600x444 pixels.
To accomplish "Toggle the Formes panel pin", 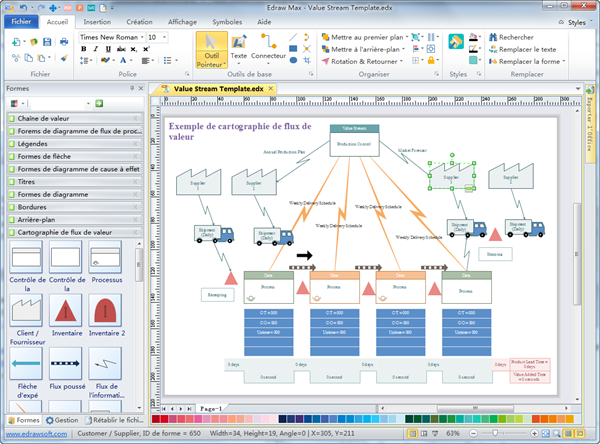I will [x=131, y=88].
